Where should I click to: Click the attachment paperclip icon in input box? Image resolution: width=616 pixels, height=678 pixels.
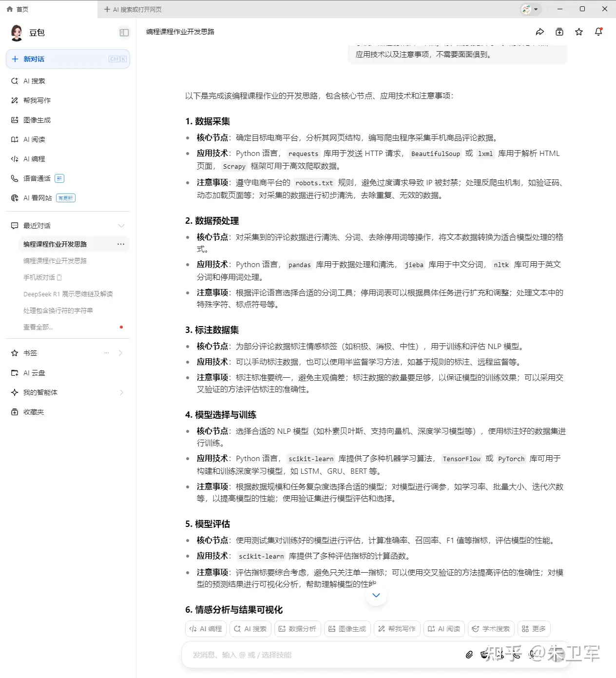pyautogui.click(x=469, y=655)
